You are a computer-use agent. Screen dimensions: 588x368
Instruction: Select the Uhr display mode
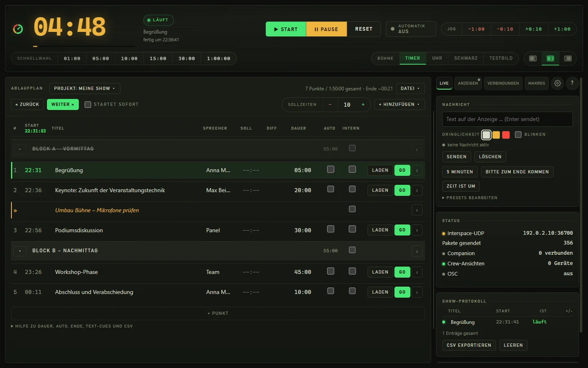pyautogui.click(x=437, y=58)
